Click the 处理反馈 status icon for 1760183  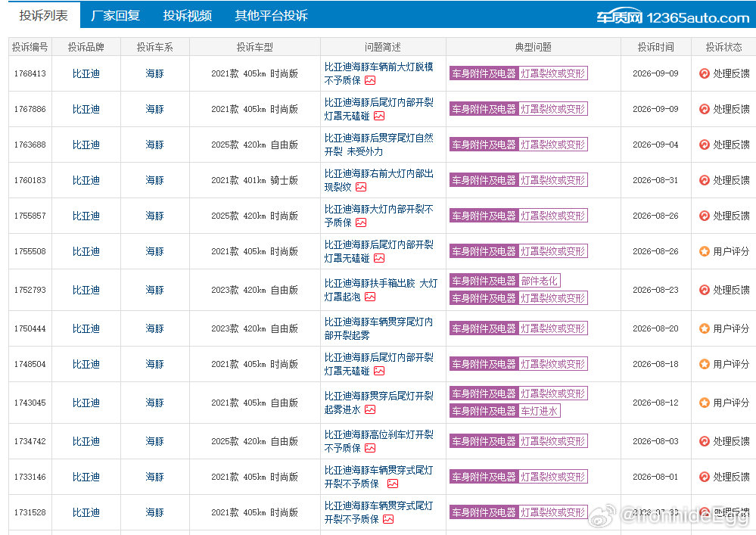point(705,180)
